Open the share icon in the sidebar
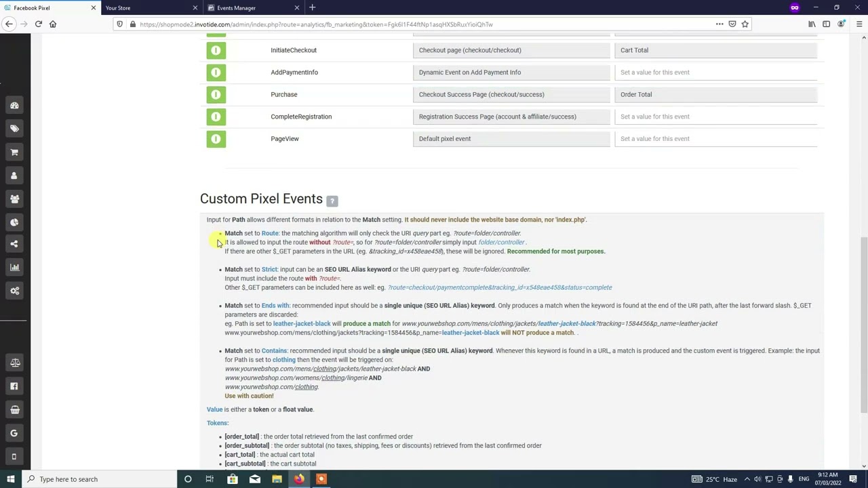868x488 pixels. coord(14,244)
